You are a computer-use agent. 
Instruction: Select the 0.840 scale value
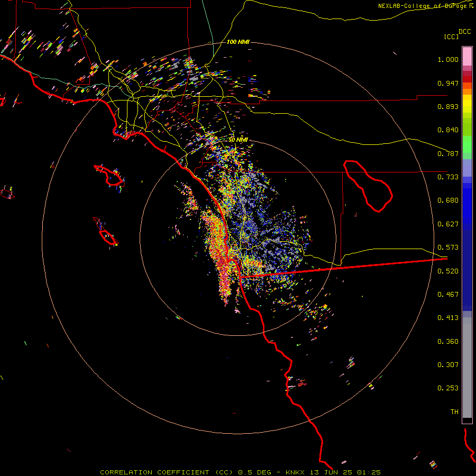448,130
